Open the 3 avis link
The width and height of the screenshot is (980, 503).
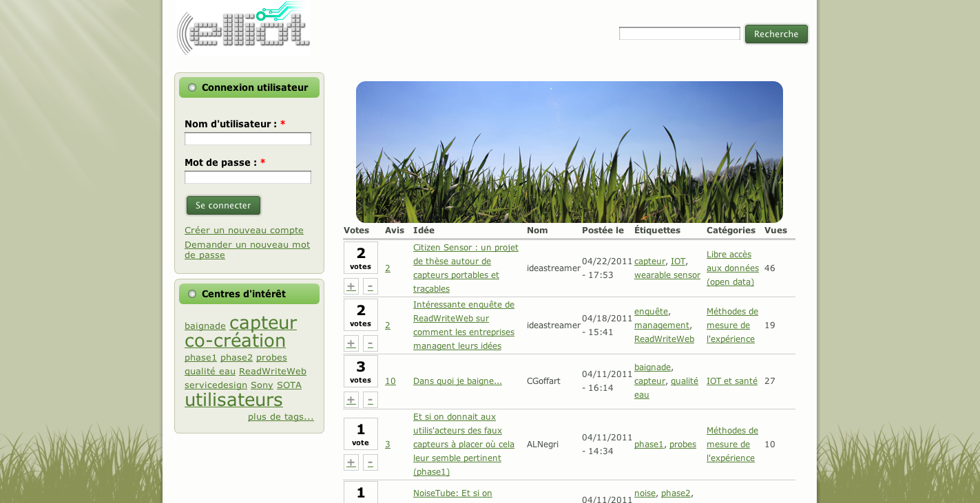[388, 444]
